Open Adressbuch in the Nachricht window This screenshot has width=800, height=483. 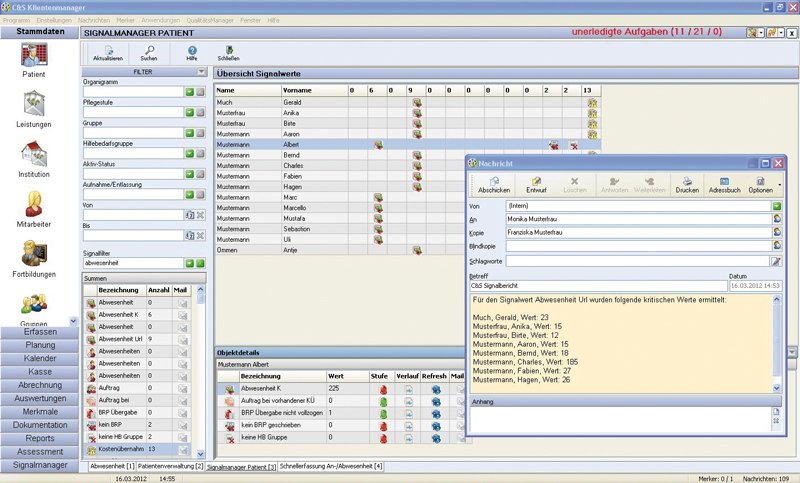[x=724, y=185]
